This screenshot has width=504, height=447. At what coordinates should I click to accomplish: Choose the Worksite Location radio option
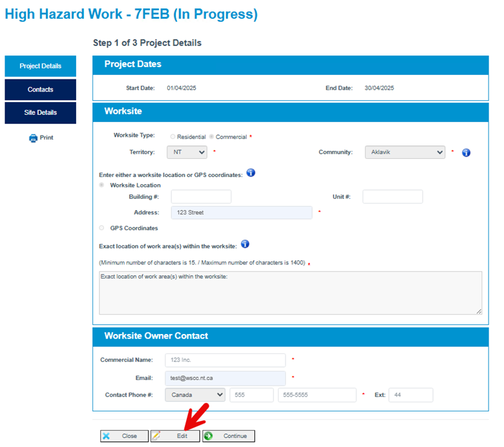101,185
